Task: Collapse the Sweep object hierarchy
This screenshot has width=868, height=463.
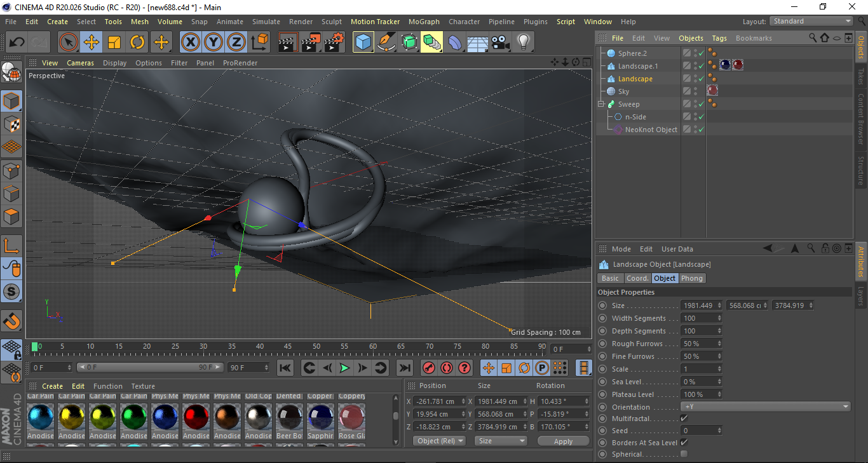Action: 601,104
